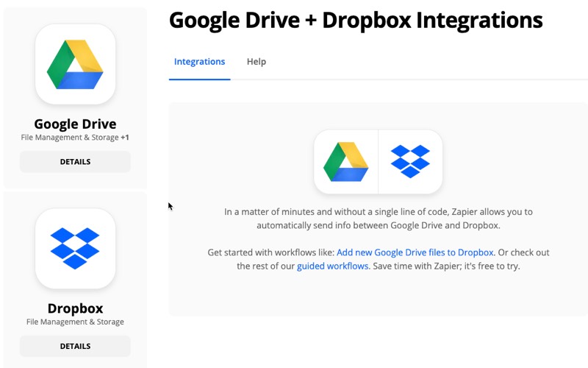The height and width of the screenshot is (368, 588).
Task: Open DETAILS for Dropbox
Action: click(75, 346)
